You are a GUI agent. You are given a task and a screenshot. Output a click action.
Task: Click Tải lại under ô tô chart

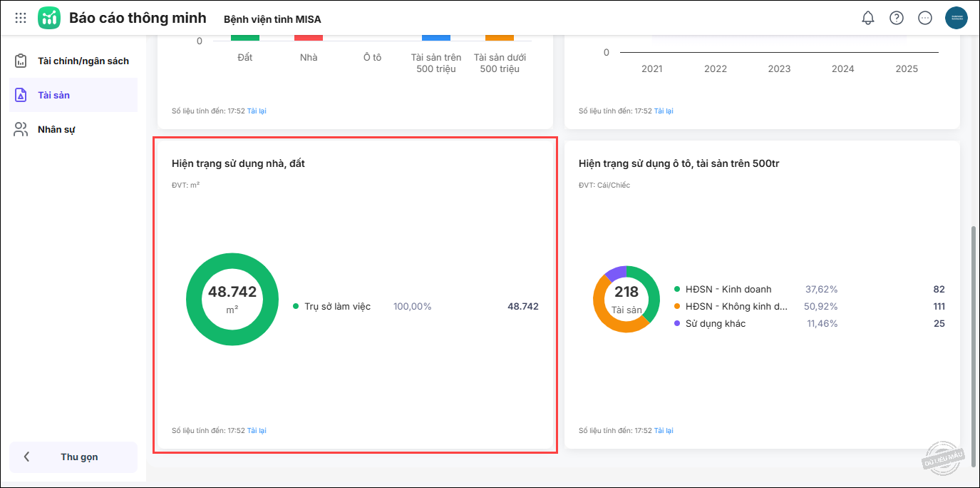pos(664,431)
